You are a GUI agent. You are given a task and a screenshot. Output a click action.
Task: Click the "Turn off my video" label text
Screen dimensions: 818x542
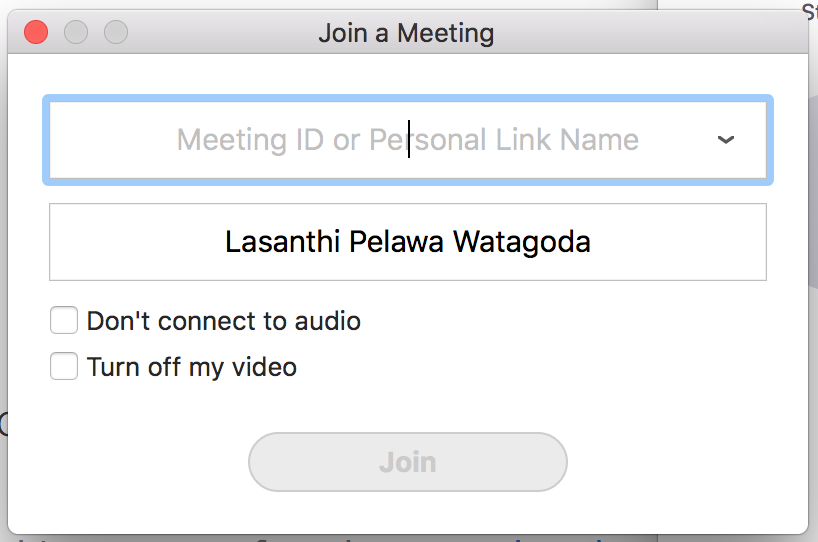191,367
